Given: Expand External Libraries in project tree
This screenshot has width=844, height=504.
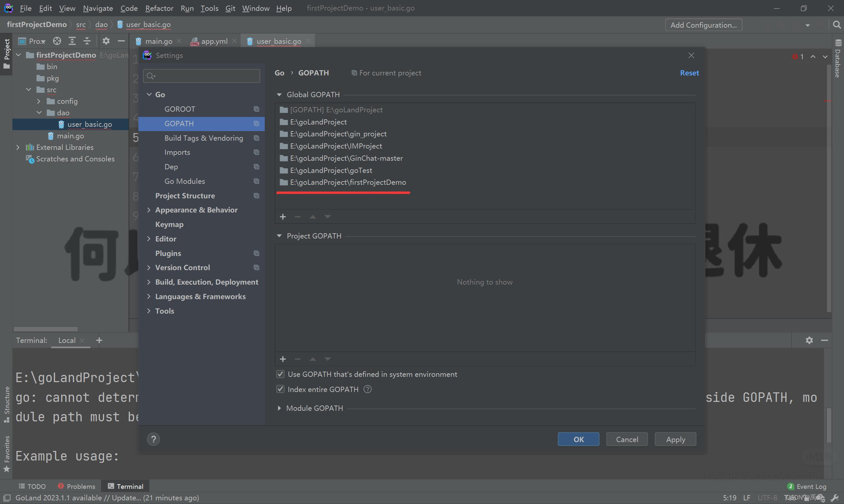Looking at the screenshot, I should tap(18, 147).
